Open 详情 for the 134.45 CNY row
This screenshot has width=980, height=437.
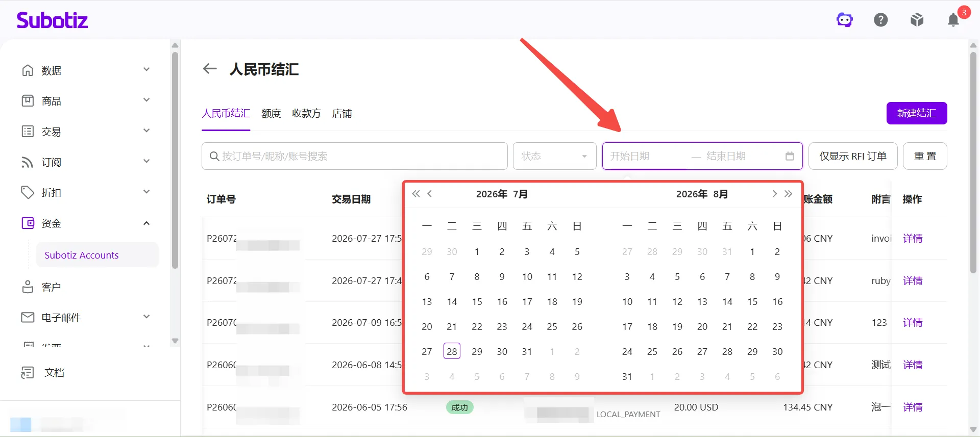pos(913,407)
